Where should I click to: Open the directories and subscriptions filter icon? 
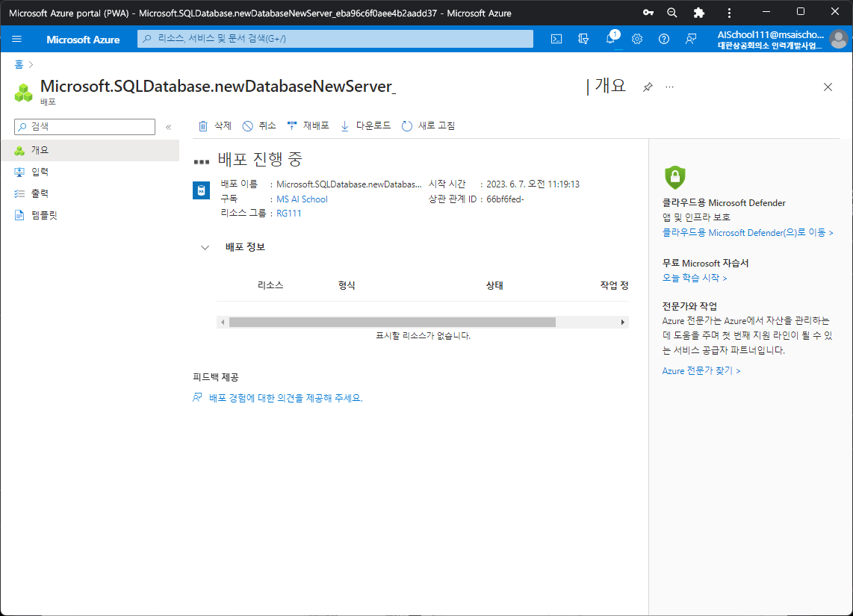pos(583,39)
